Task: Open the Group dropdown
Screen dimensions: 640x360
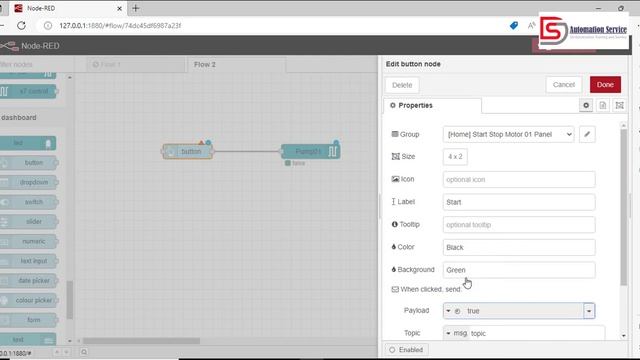Action: pyautogui.click(x=509, y=134)
